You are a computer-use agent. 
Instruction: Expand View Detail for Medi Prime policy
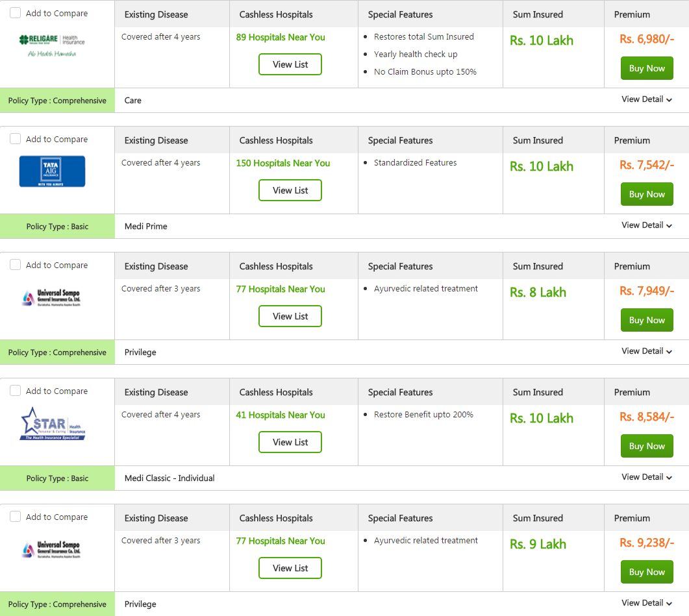coord(646,225)
